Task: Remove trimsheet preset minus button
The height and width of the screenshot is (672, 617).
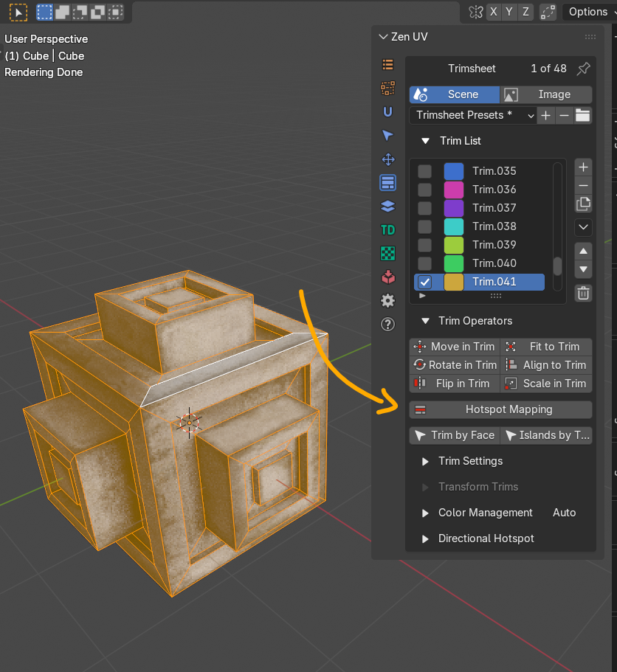Action: click(x=565, y=116)
